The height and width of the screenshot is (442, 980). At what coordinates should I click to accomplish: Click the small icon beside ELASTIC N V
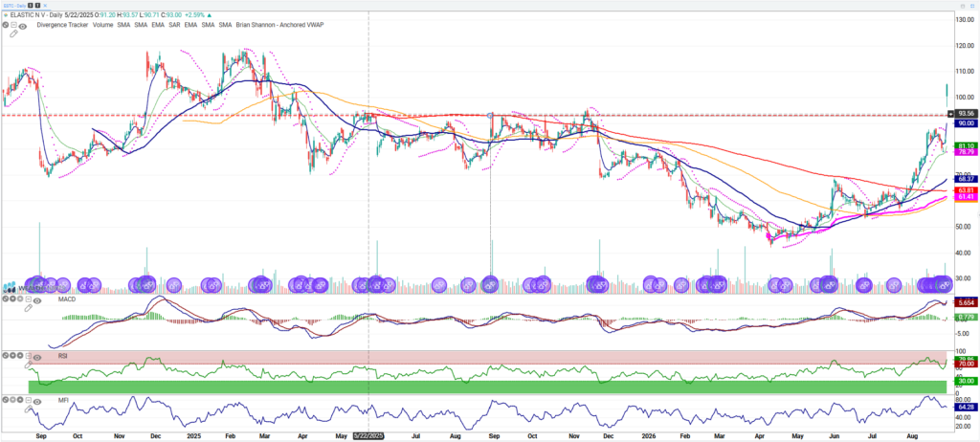pyautogui.click(x=6, y=15)
